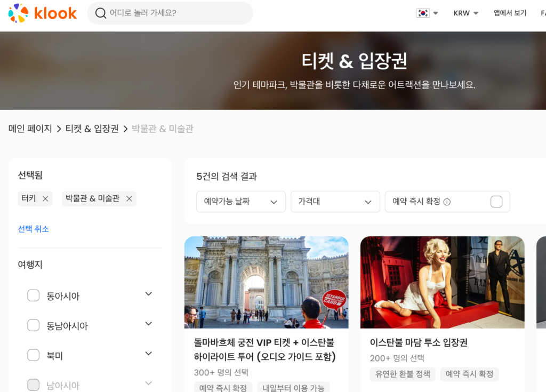Open the Korean flag language selector
The height and width of the screenshot is (392, 546).
tap(427, 13)
